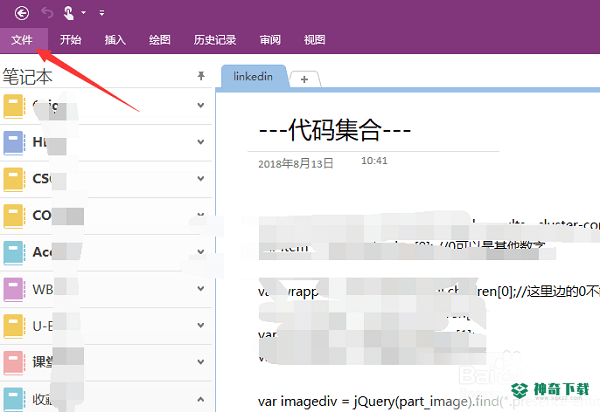This screenshot has width=600, height=412.
Task: Unpin the 笔记本 notebook pane
Action: coord(201,76)
